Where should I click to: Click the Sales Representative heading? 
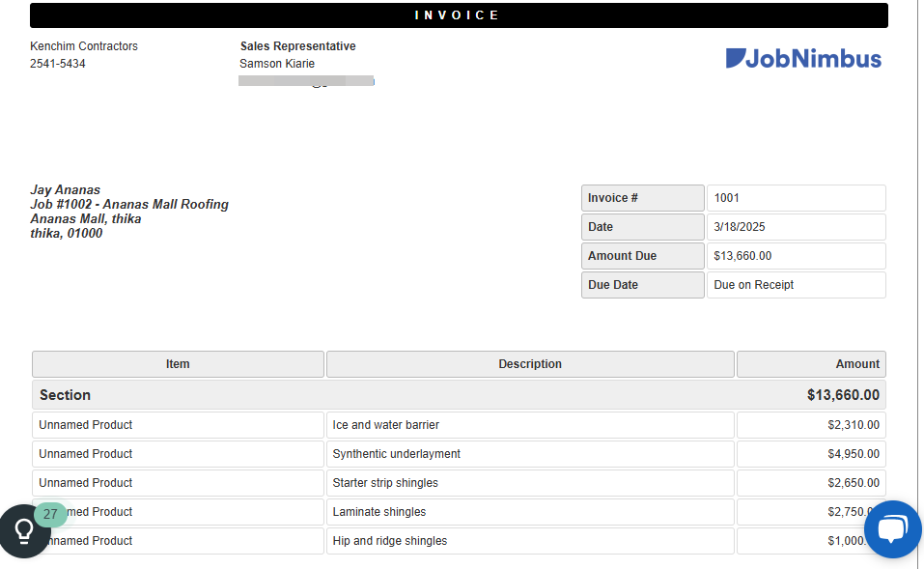297,46
